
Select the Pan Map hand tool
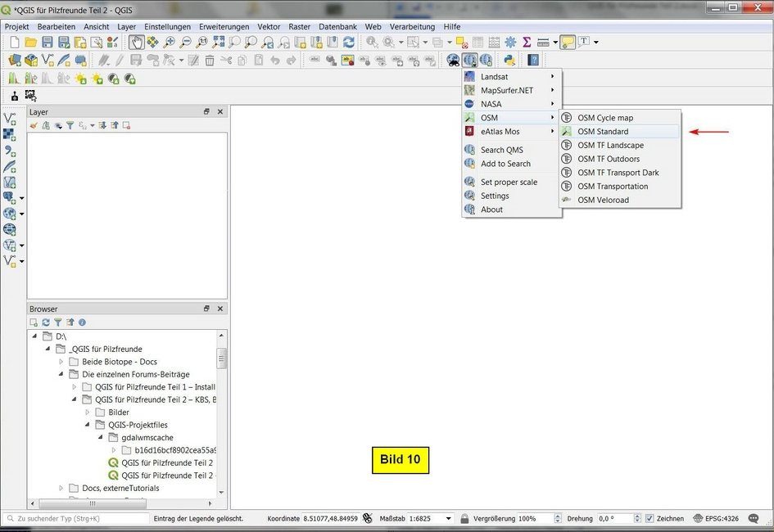[x=136, y=42]
